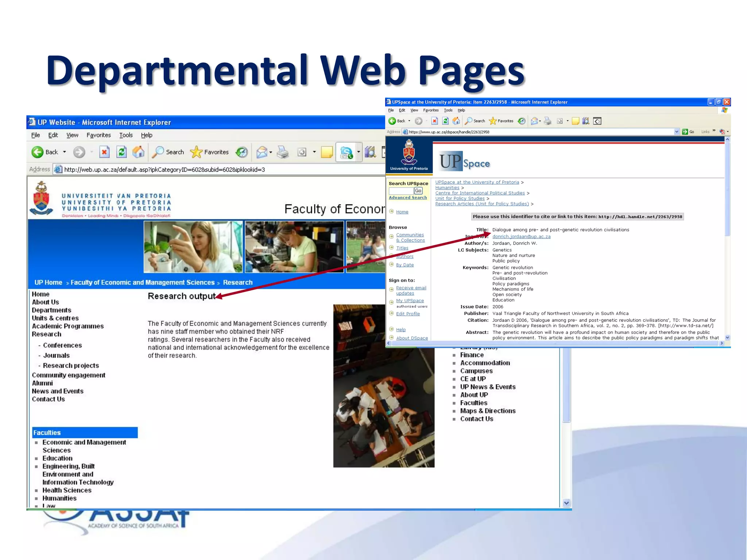Open Advanced Search link in UPSpace sidebar

click(408, 198)
